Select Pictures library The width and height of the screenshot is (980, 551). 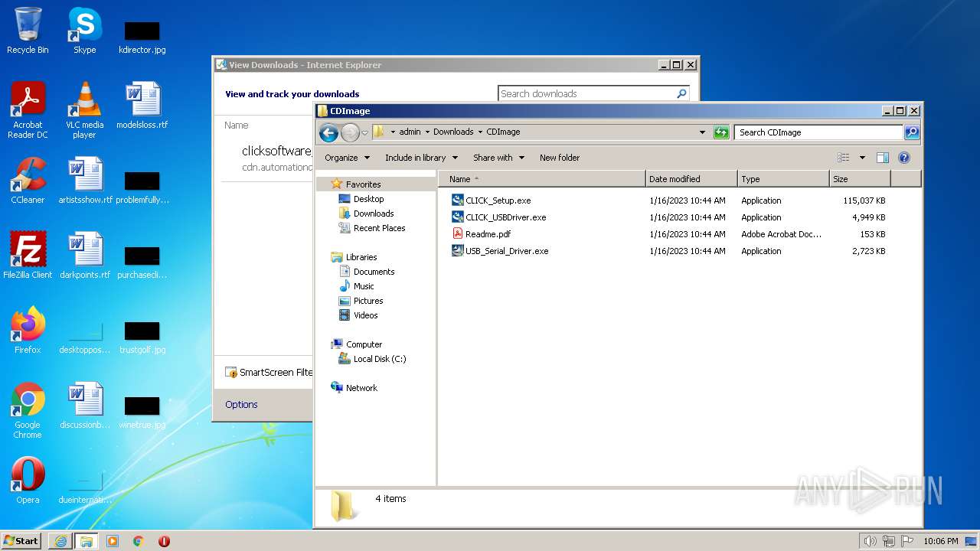[x=361, y=301]
